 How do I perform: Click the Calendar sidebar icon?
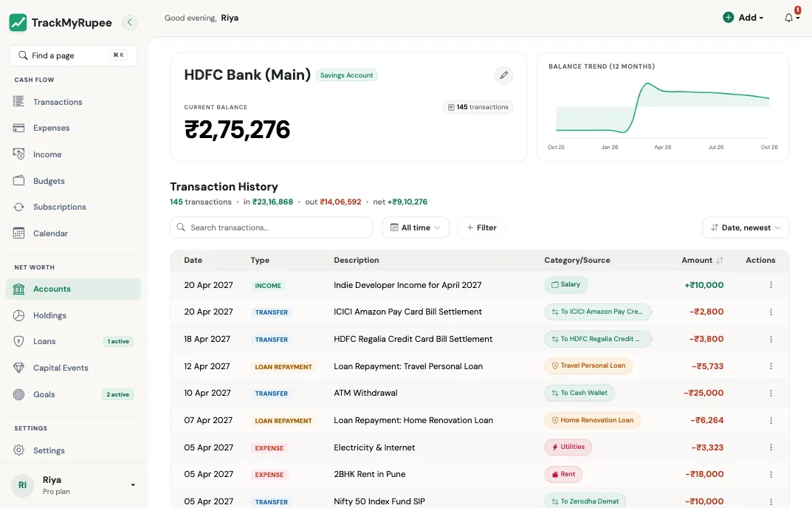[18, 233]
